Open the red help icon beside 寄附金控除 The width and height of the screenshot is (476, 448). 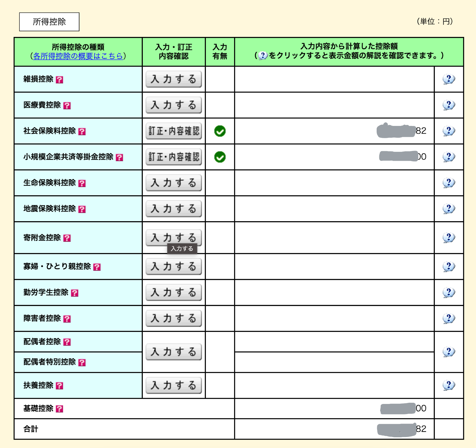67,238
